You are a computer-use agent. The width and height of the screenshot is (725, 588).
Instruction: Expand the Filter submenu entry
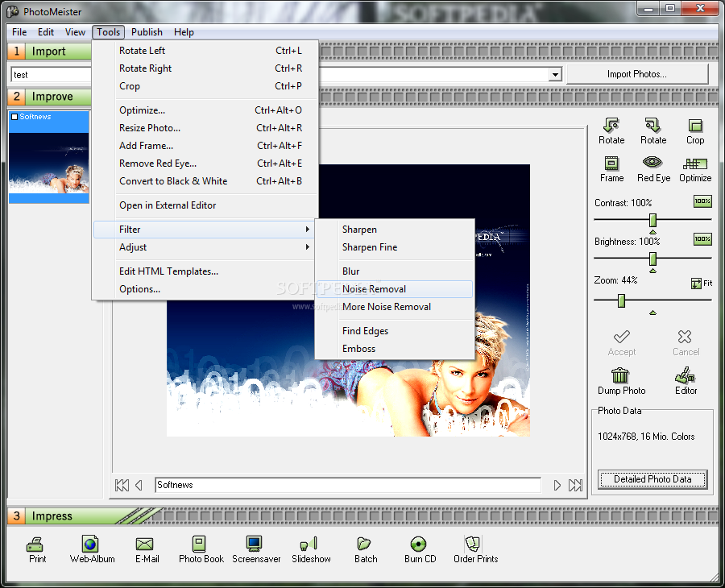pos(204,230)
